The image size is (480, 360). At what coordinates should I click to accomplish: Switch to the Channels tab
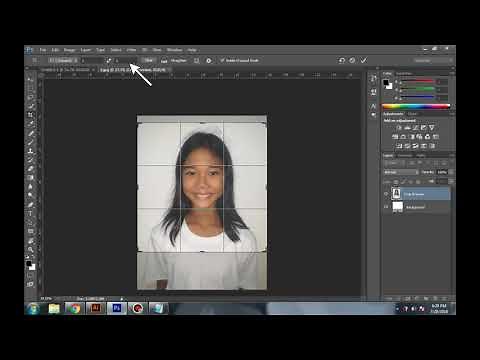(405, 156)
